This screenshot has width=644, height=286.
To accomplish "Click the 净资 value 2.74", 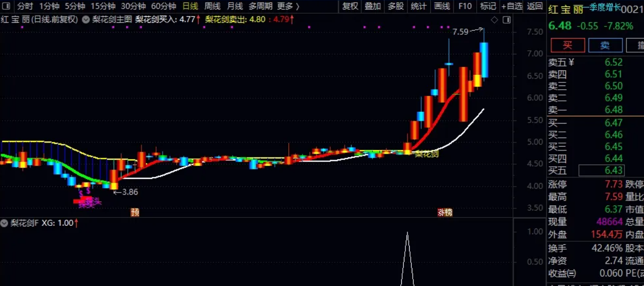I will [x=614, y=261].
